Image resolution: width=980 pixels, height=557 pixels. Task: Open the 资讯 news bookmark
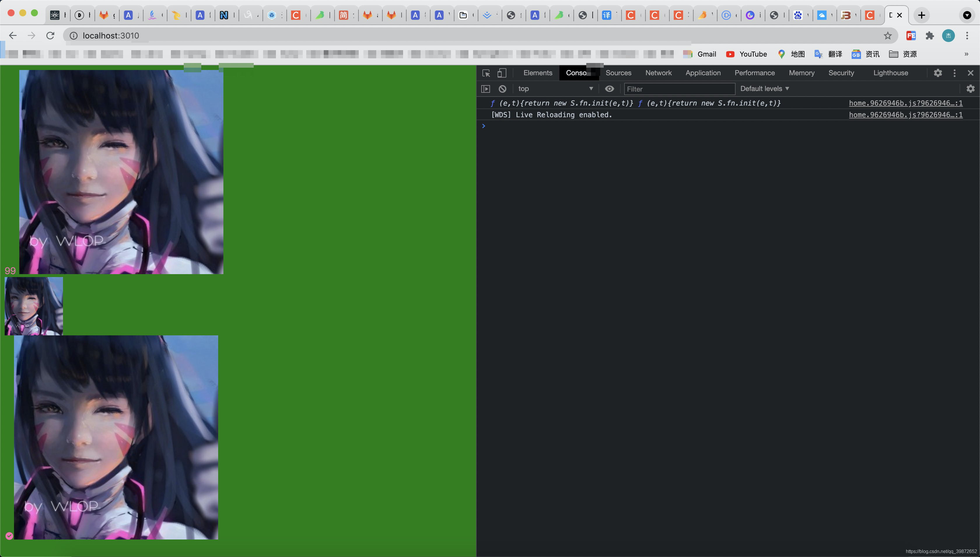point(866,54)
